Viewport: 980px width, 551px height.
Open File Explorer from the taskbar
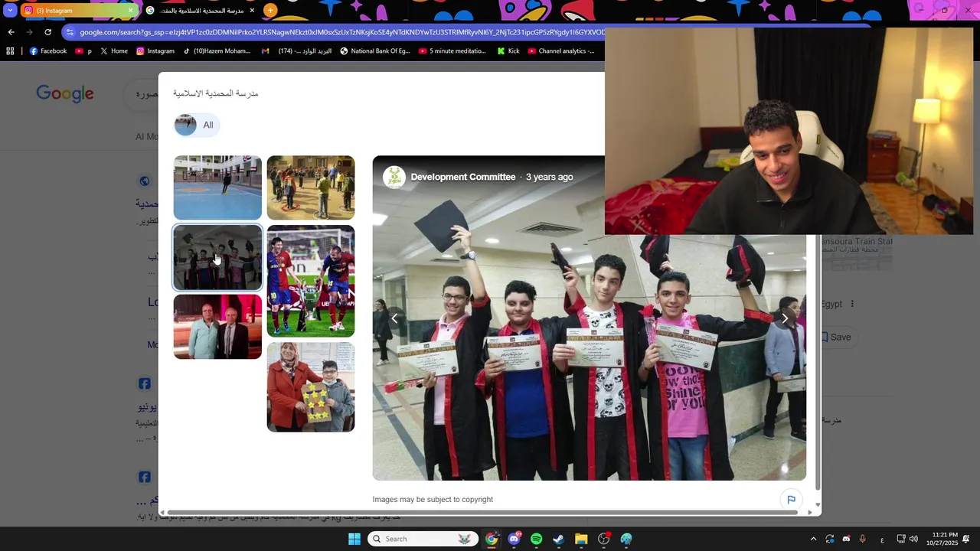(x=581, y=539)
